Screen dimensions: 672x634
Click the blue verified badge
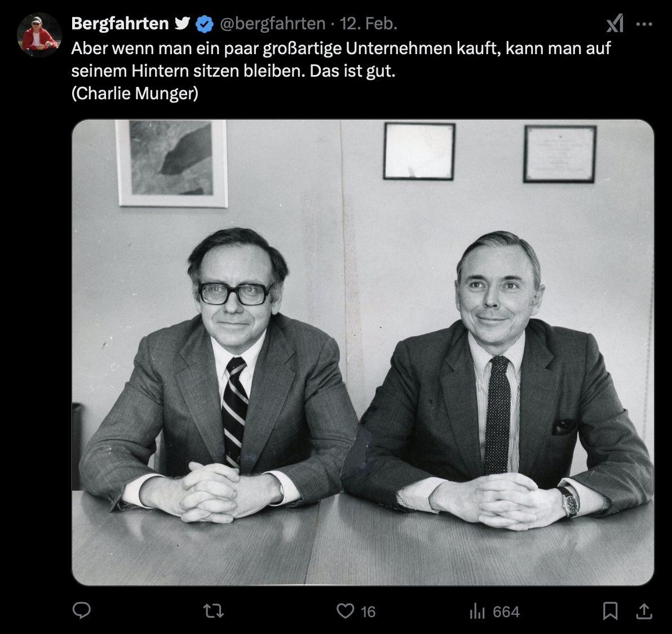[205, 24]
